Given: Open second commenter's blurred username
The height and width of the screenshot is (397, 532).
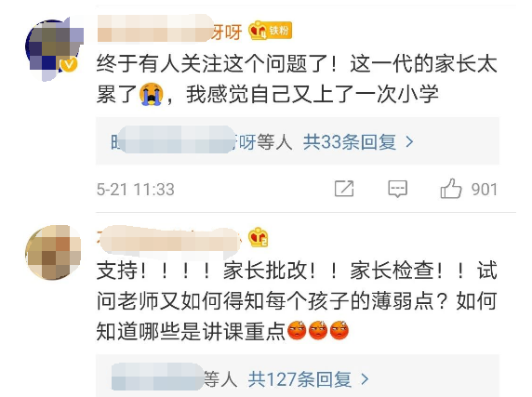Looking at the screenshot, I should pos(169,238).
